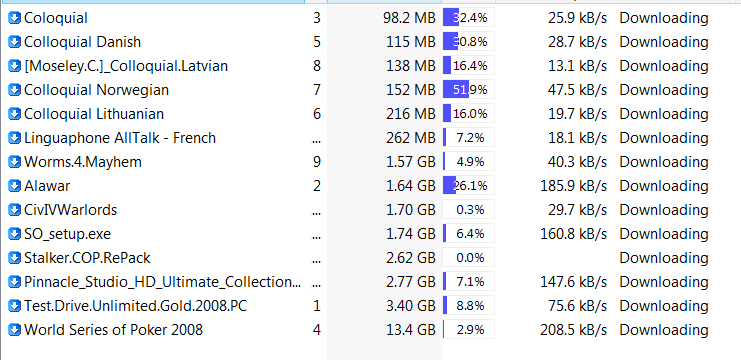741x360 pixels.
Task: Select the Pinnacle_Studio_HD_Ultimate_Collection torrent
Action: (163, 282)
